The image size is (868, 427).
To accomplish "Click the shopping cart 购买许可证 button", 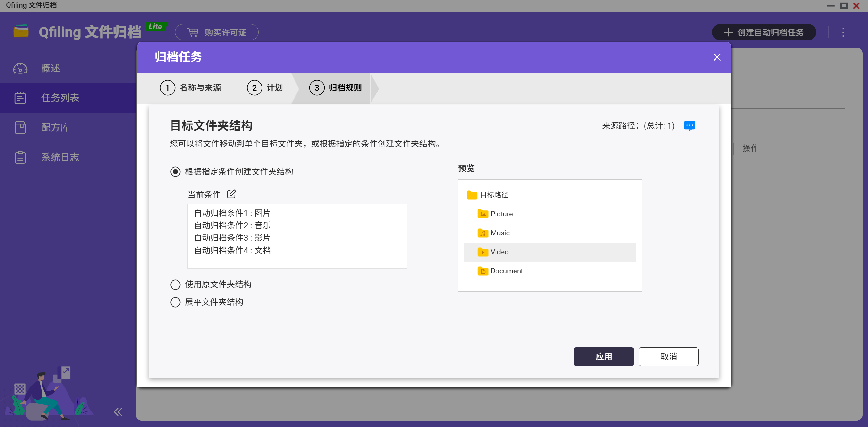I will (x=217, y=32).
